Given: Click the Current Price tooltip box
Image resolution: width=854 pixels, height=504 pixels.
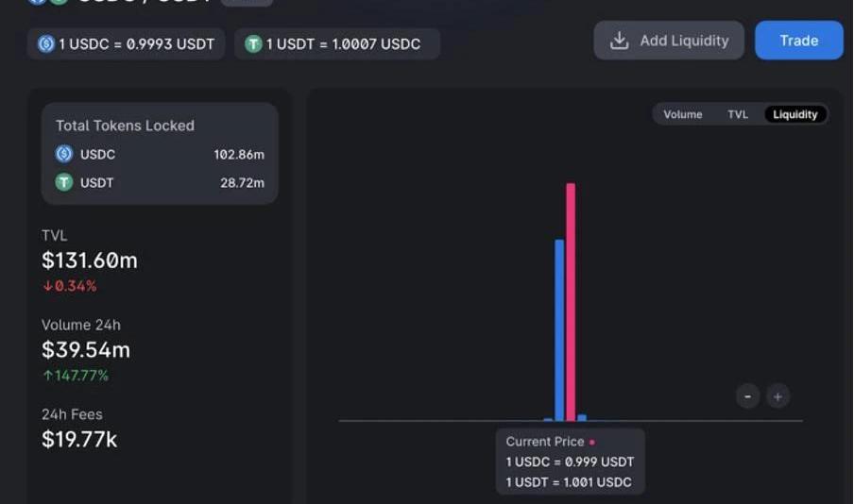Looking at the screenshot, I should coord(570,462).
